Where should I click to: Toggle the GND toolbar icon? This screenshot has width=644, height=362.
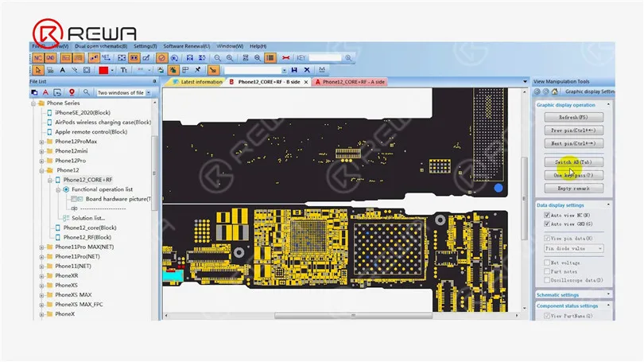pos(51,58)
